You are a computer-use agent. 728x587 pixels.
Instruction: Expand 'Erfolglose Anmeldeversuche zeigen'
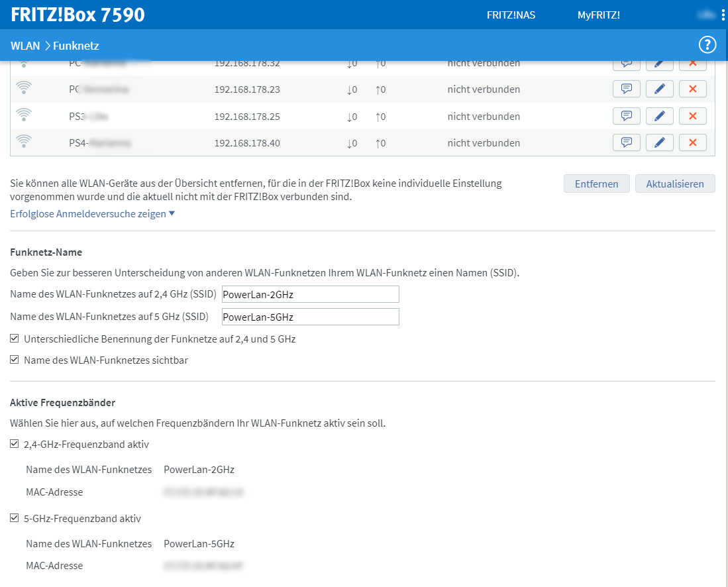click(x=92, y=213)
